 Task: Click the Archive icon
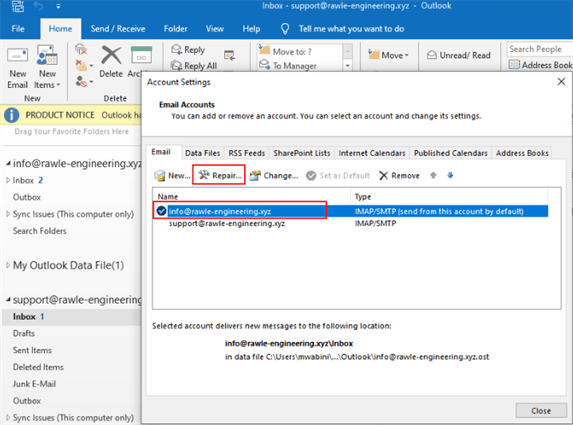(141, 55)
